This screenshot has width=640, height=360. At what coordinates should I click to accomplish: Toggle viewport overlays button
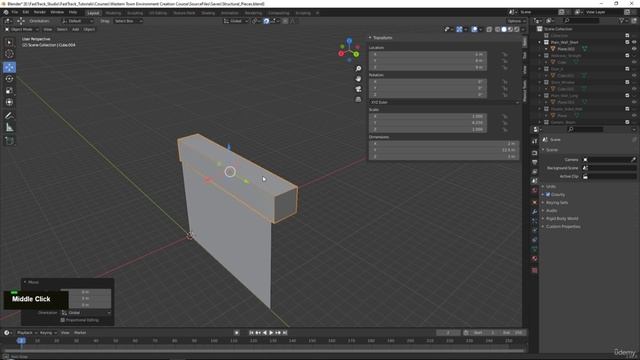click(474, 29)
